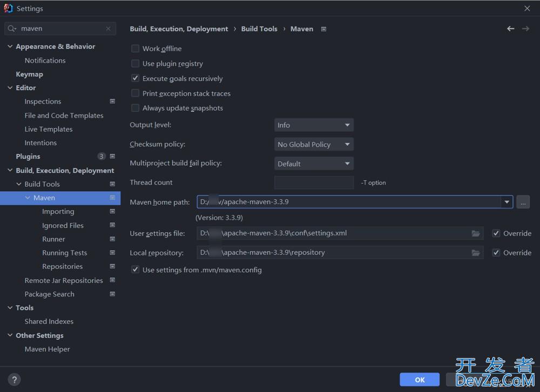
Task: Click project icon next to Remote Jar Repositories
Action: 112,280
